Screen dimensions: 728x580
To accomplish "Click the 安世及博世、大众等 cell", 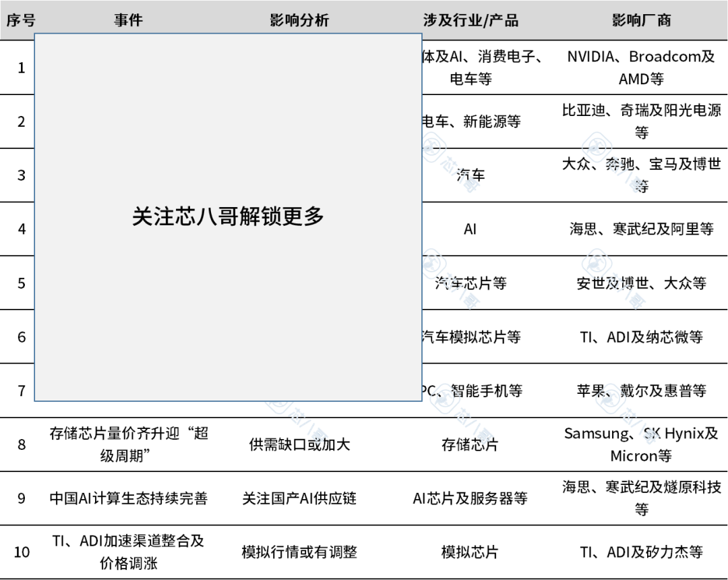I will (641, 283).
